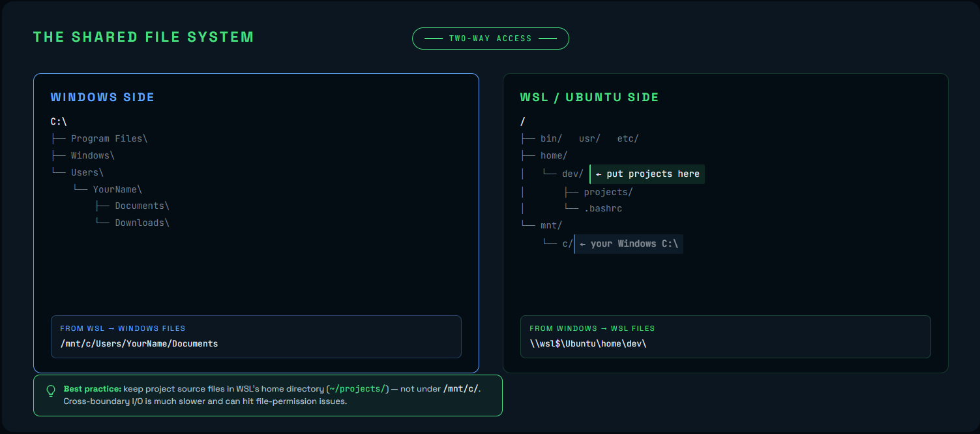The width and height of the screenshot is (980, 434).
Task: Click the TWO-WAY ACCESS pill badge
Action: (x=490, y=39)
